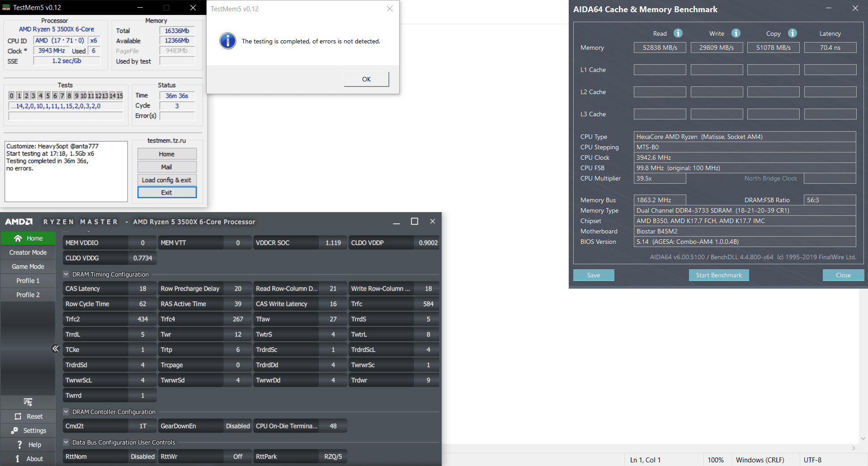This screenshot has width=868, height=466.
Task: Click the Latency 70.4 ns field
Action: pyautogui.click(x=830, y=48)
